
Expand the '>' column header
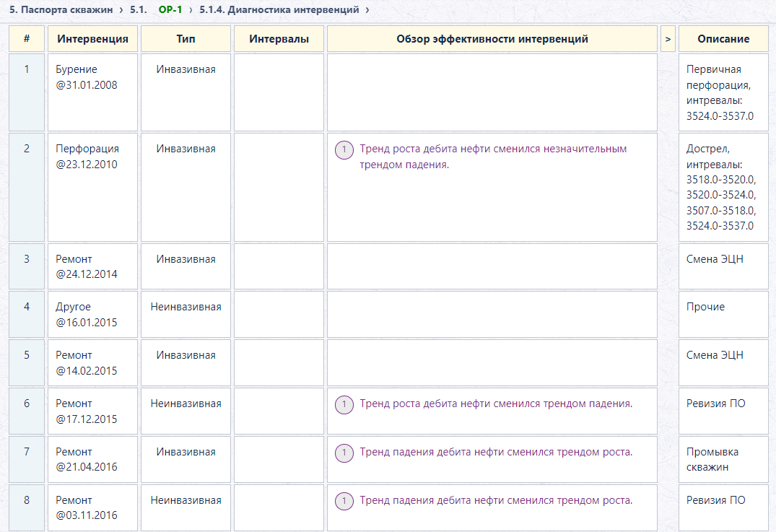click(668, 38)
